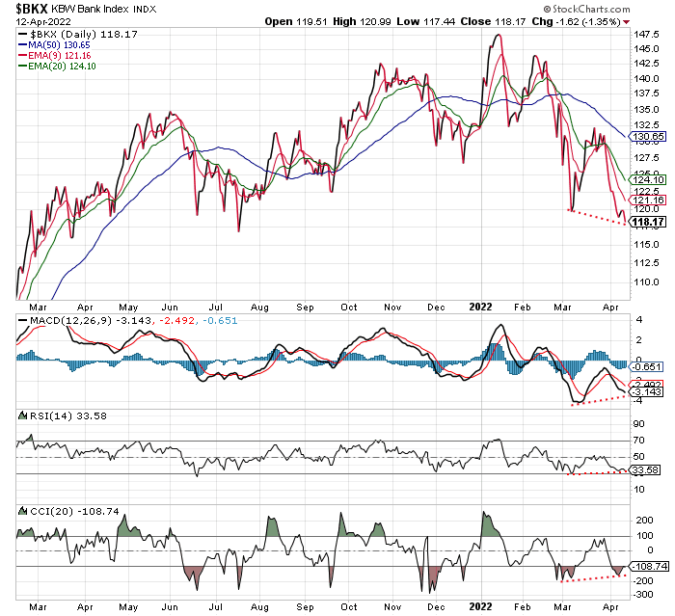This screenshot has height=616, width=675.
Task: Click the CCI 200 level label
Action: [x=644, y=521]
